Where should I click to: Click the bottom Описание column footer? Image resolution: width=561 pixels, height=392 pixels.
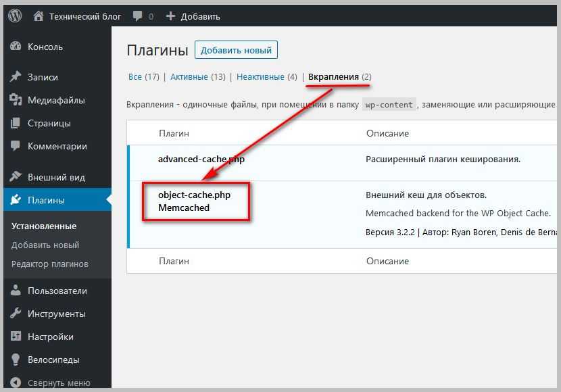point(387,261)
